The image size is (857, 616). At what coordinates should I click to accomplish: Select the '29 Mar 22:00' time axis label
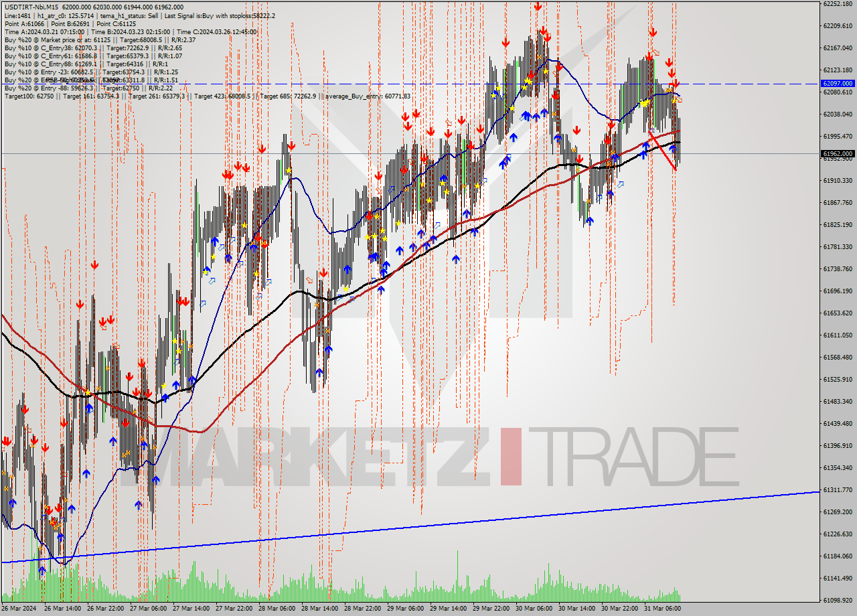(491, 609)
